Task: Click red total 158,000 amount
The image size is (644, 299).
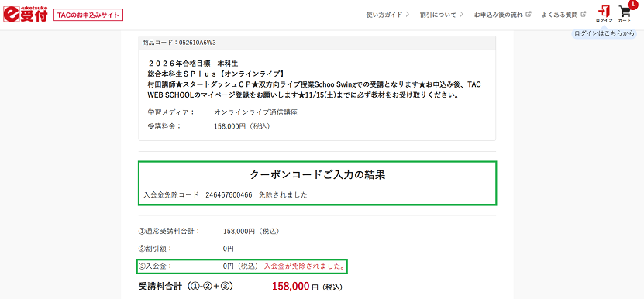Action: 291,287
